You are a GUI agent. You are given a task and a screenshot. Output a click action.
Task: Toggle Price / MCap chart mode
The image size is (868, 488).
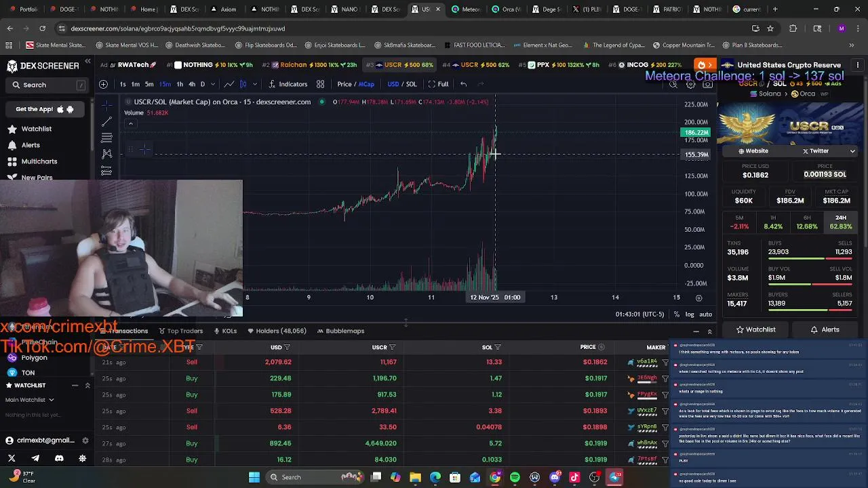point(356,84)
